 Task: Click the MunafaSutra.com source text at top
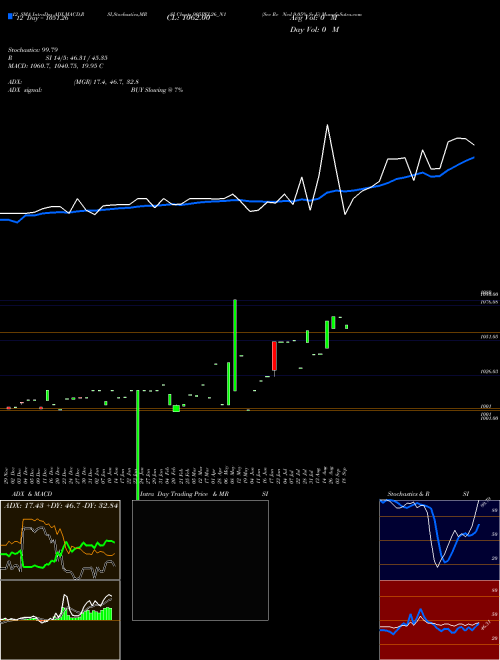pyautogui.click(x=341, y=14)
